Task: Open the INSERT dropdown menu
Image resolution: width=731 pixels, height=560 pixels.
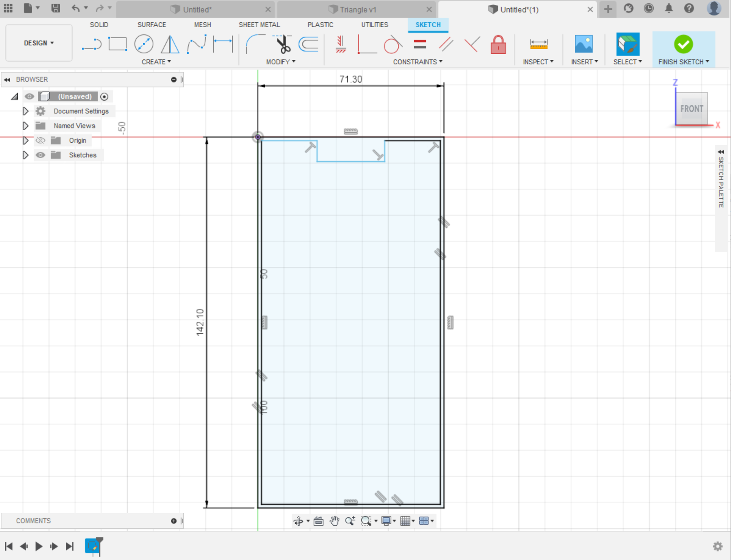Action: [585, 62]
